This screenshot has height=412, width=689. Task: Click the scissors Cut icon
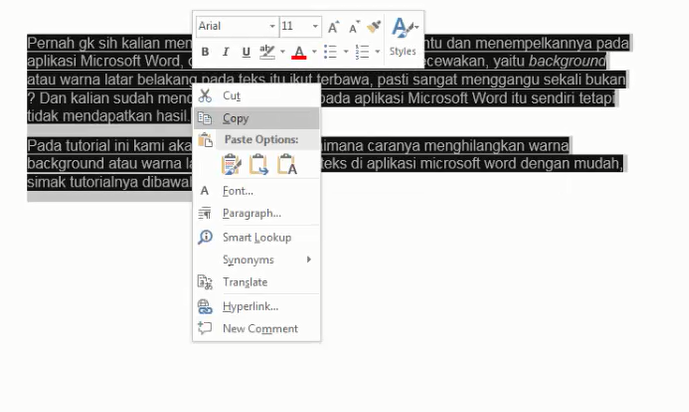205,96
